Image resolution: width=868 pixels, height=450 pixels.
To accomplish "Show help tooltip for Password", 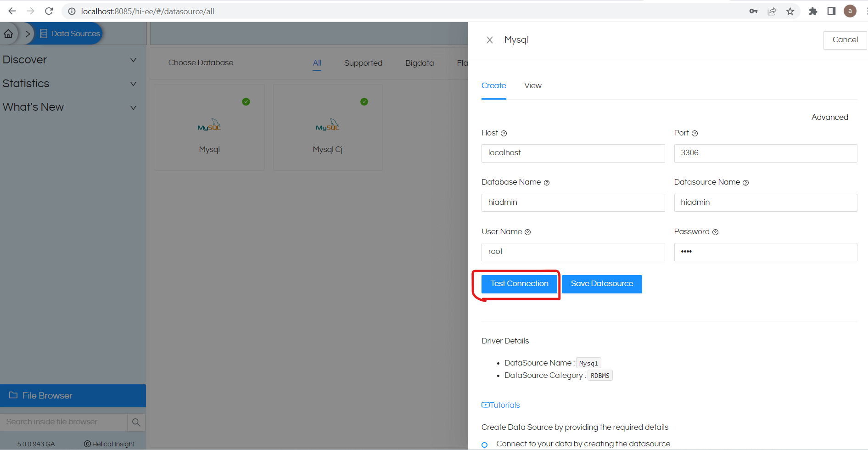I will tap(715, 232).
